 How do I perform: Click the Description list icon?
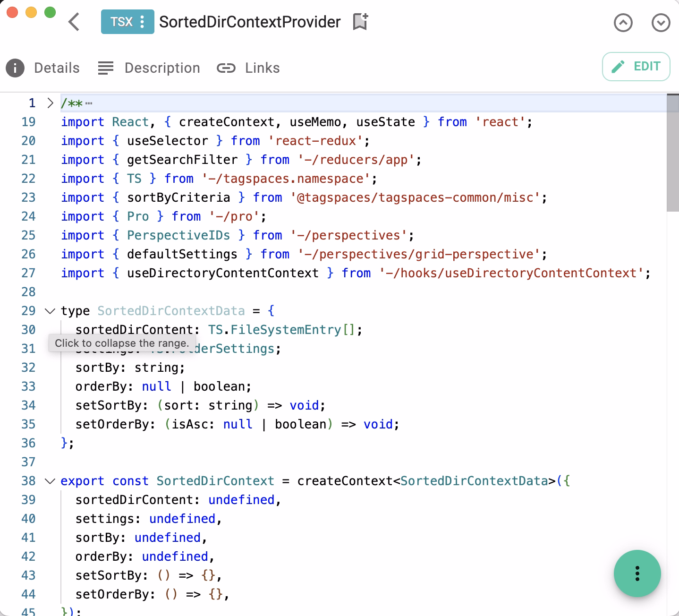(x=105, y=68)
